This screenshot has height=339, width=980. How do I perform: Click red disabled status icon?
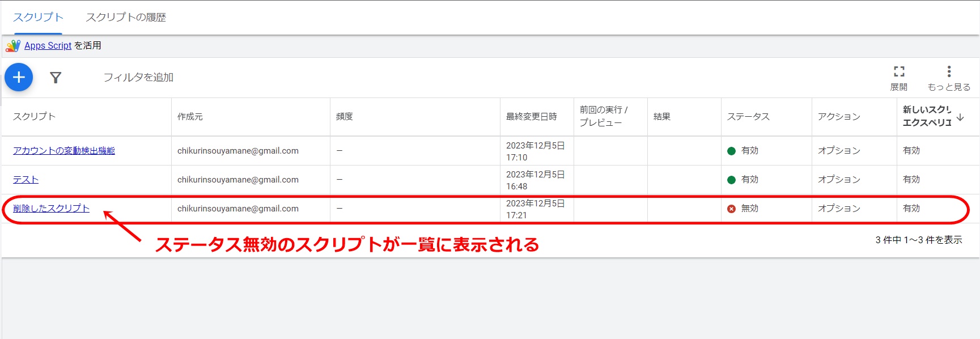[x=731, y=209]
